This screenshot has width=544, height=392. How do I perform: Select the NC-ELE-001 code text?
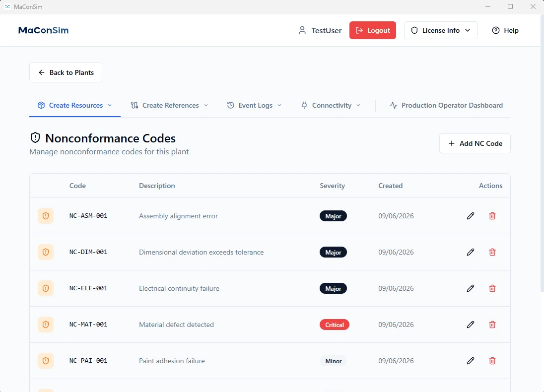tap(88, 288)
